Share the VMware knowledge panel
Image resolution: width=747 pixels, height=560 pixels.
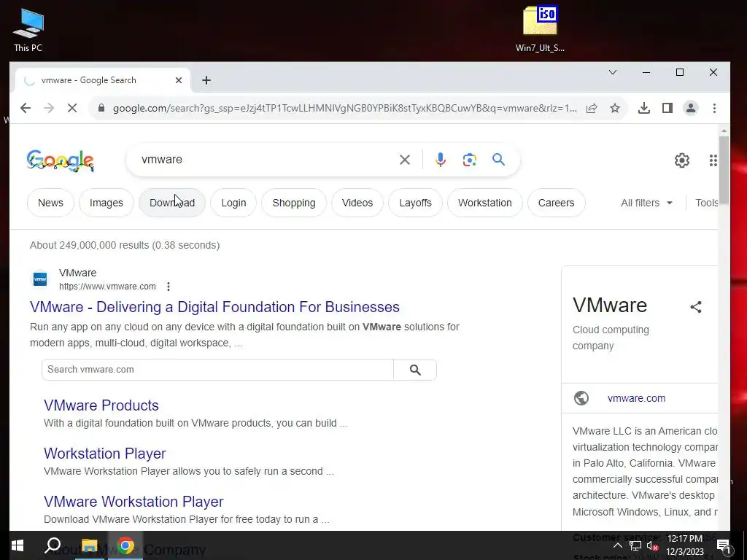[696, 307]
